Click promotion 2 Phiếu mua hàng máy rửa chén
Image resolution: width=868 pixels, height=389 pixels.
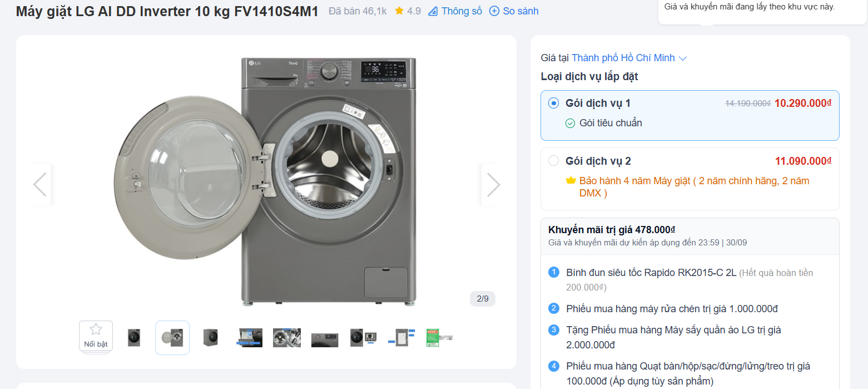click(672, 309)
